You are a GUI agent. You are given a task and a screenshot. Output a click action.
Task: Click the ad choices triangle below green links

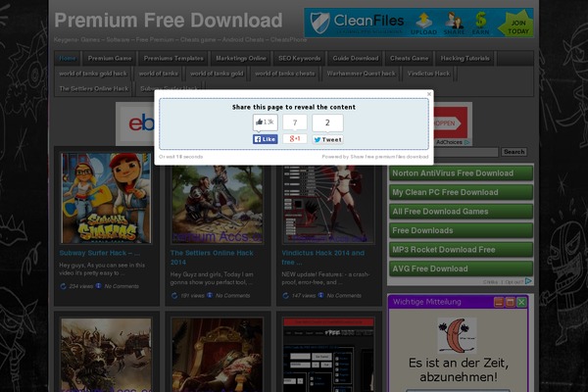pyautogui.click(x=528, y=281)
